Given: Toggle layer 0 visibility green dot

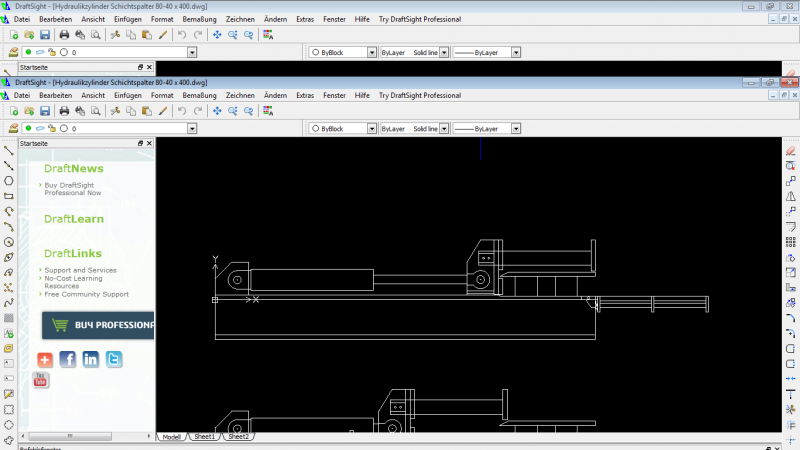Looking at the screenshot, I should point(28,129).
